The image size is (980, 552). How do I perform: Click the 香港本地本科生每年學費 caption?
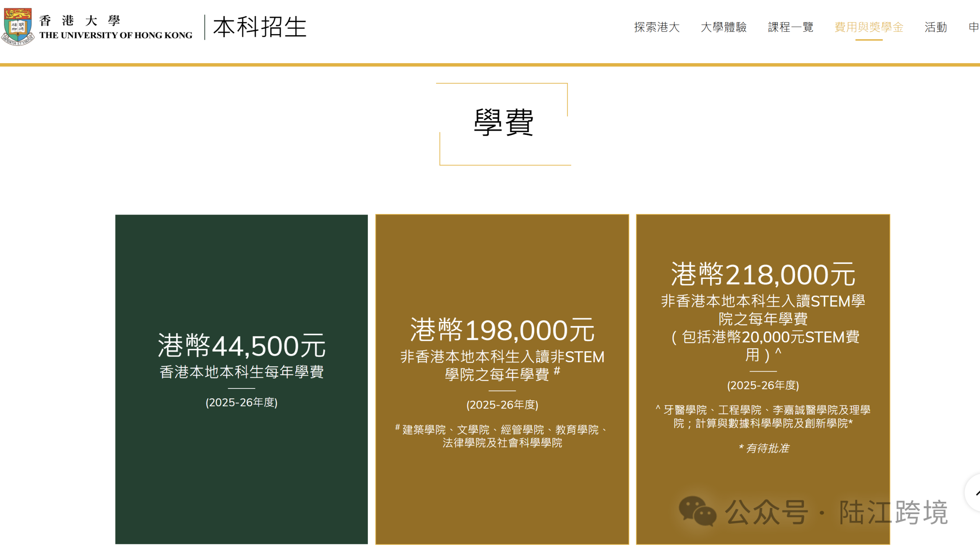point(241,372)
